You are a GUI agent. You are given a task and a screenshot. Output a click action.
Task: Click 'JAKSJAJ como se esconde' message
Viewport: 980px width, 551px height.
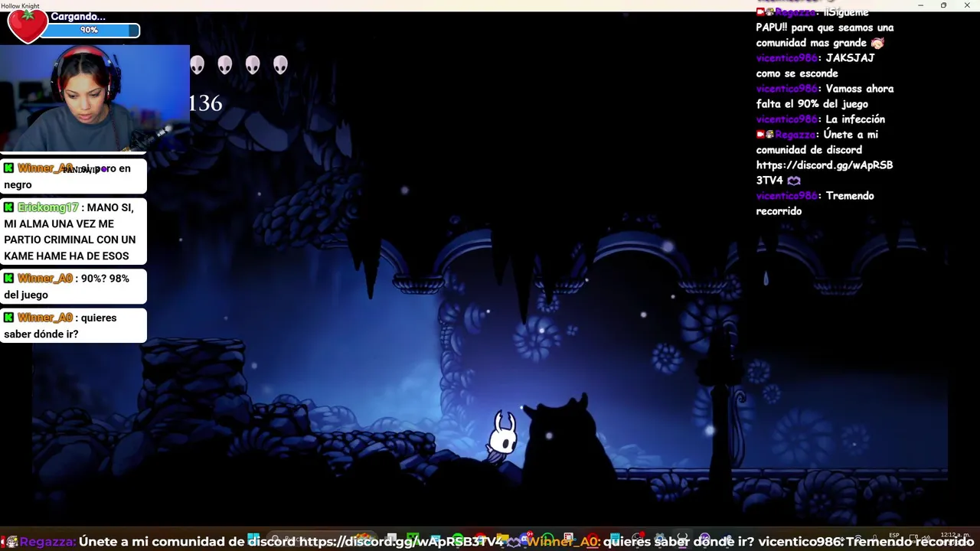click(815, 66)
